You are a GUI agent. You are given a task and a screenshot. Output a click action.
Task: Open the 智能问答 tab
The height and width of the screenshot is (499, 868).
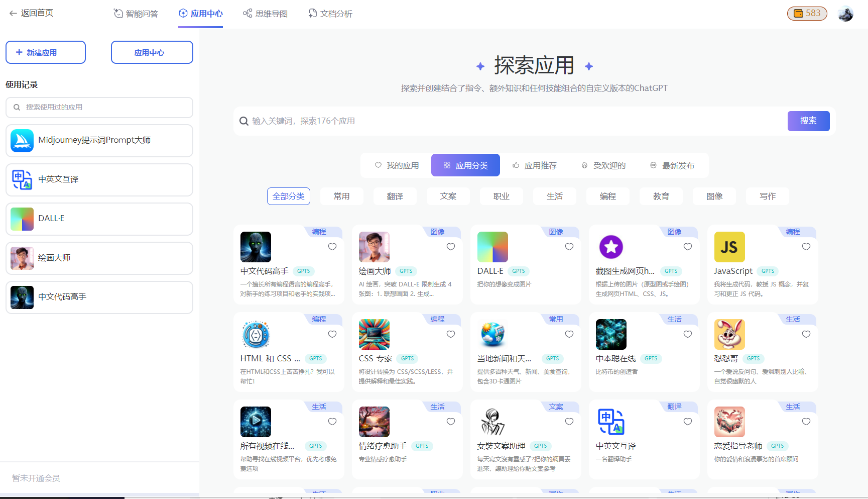pyautogui.click(x=136, y=14)
